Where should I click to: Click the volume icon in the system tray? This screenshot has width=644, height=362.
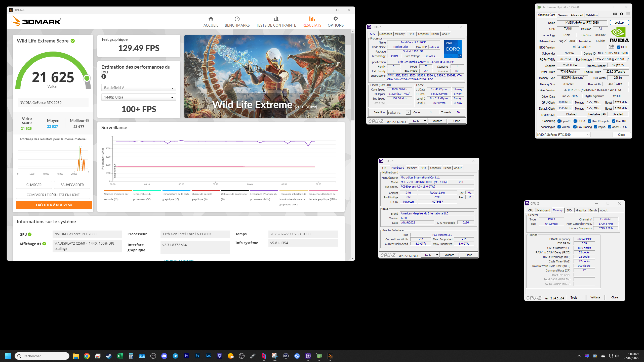tap(617, 356)
